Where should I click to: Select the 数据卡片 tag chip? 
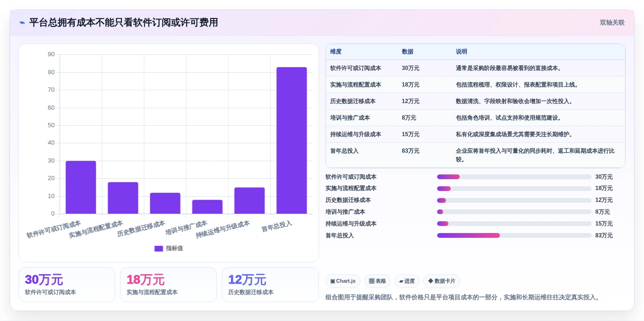(x=442, y=281)
